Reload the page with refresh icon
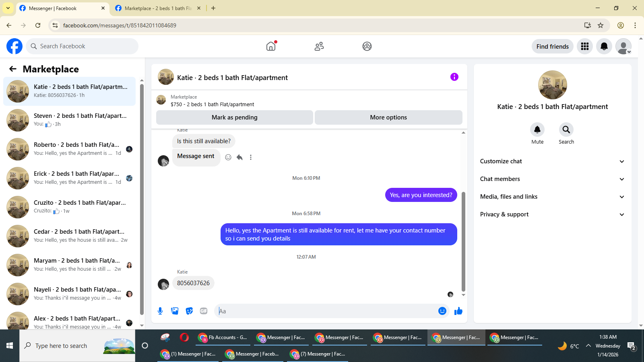644x362 pixels. pos(38,25)
